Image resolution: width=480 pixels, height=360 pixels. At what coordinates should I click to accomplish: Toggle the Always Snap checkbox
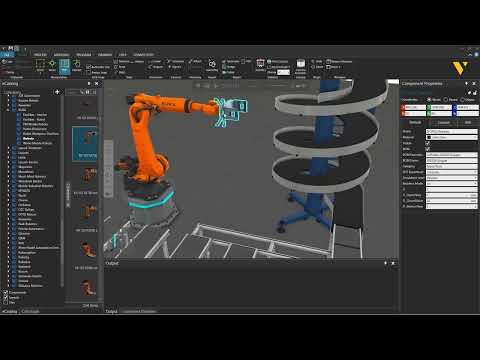click(x=89, y=72)
